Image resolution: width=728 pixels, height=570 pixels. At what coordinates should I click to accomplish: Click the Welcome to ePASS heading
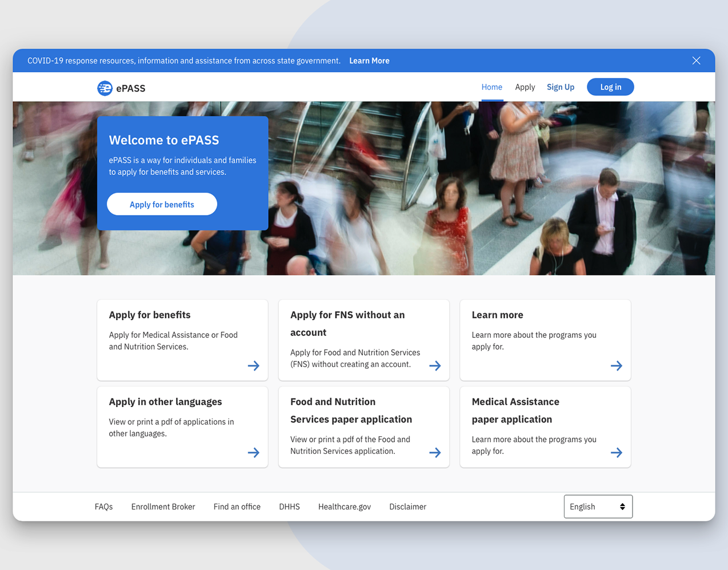click(x=164, y=140)
